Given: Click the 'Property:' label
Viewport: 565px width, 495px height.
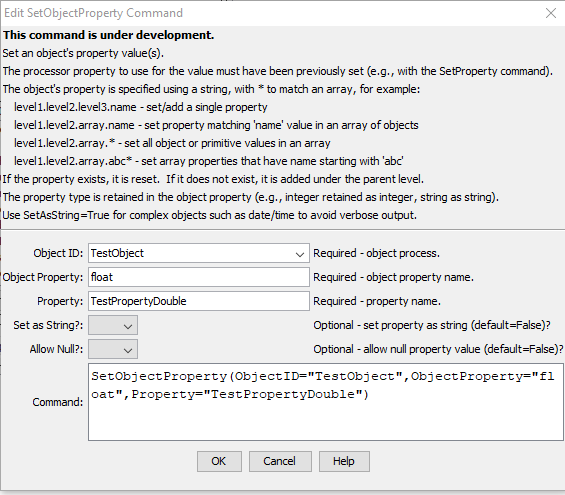Looking at the screenshot, I should [x=60, y=301].
